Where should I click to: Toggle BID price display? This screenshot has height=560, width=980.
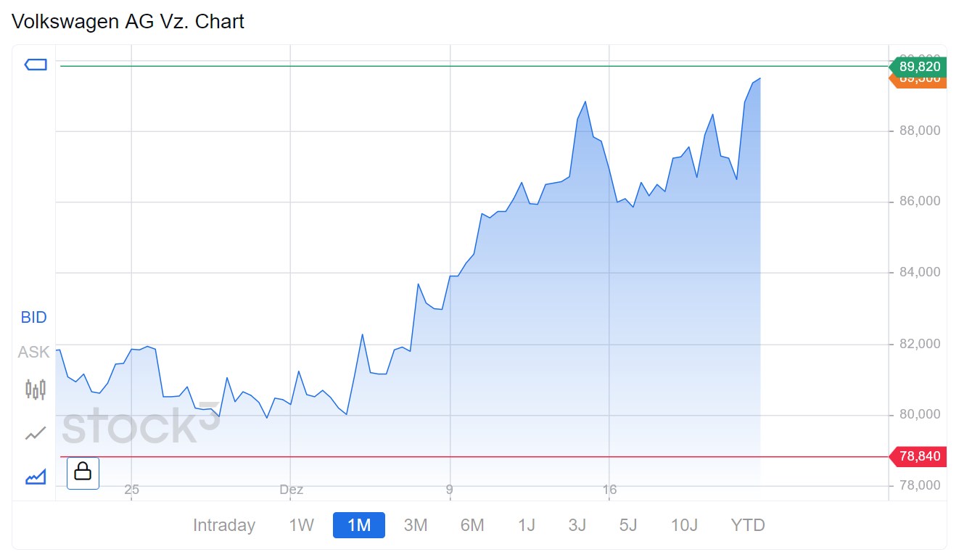click(x=33, y=317)
